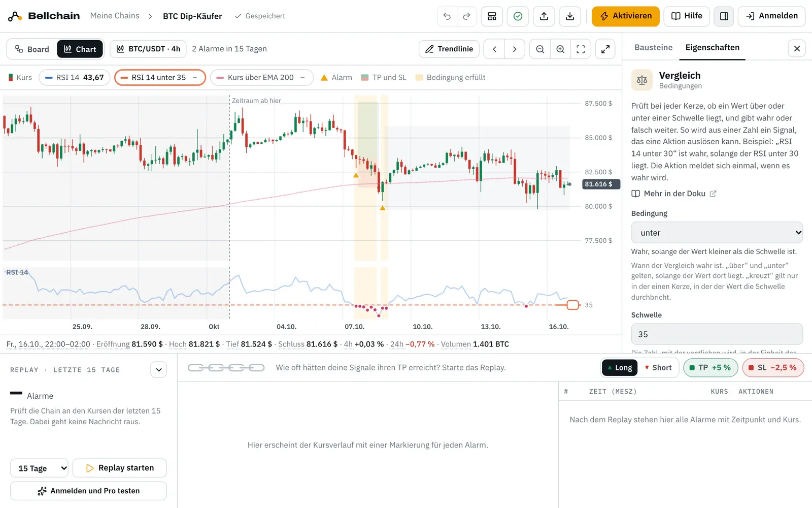Select Short direction
Image resolution: width=812 pixels, height=508 pixels.
coord(658,368)
